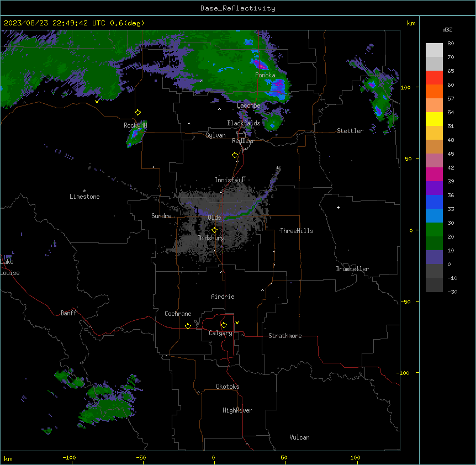The width and height of the screenshot is (476, 465).
Task: Click the Limestone label
Action: click(x=84, y=197)
